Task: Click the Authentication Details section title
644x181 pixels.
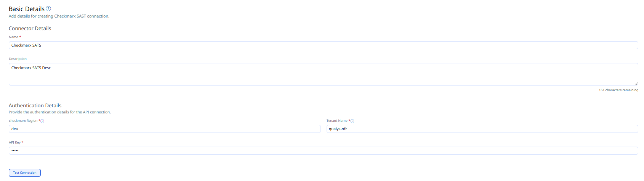Action: point(35,105)
